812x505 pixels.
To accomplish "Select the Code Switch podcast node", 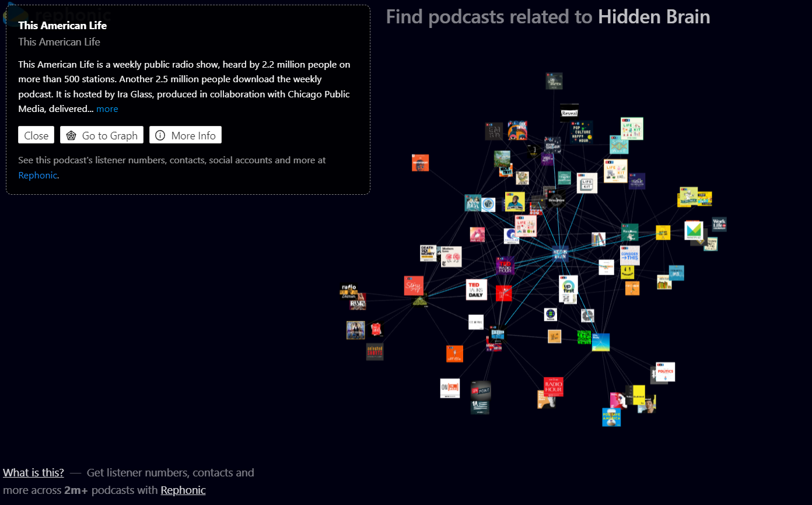I will coord(517,130).
